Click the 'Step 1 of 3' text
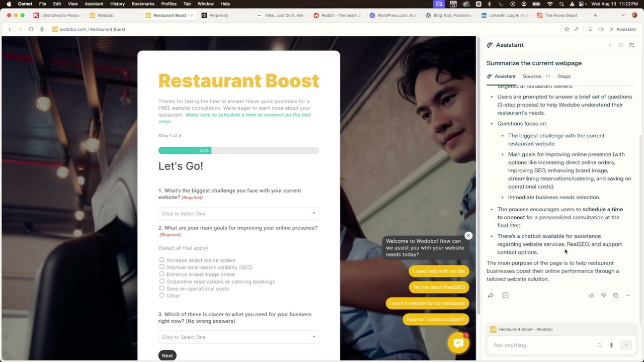 click(x=170, y=136)
